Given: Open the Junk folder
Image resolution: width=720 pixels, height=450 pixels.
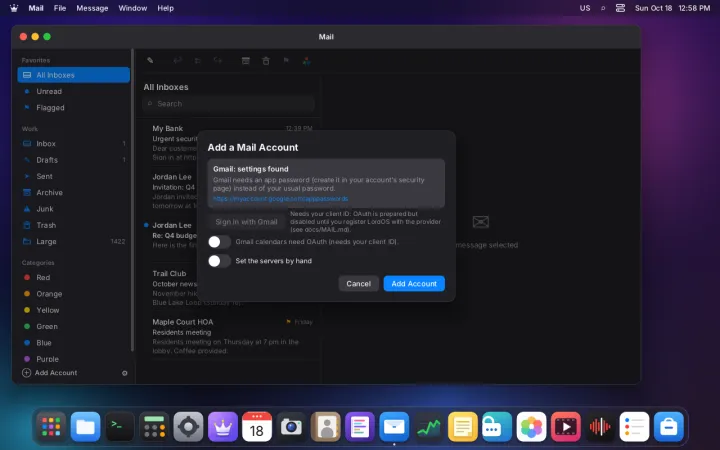Looking at the screenshot, I should click(x=73, y=209).
